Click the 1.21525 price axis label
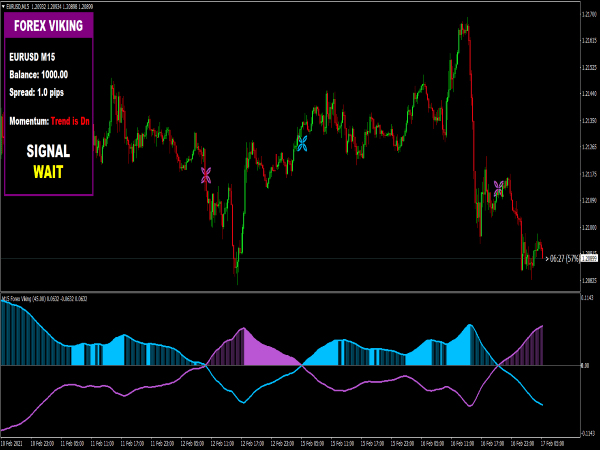Viewport: 600px width, 450px height. (589, 68)
